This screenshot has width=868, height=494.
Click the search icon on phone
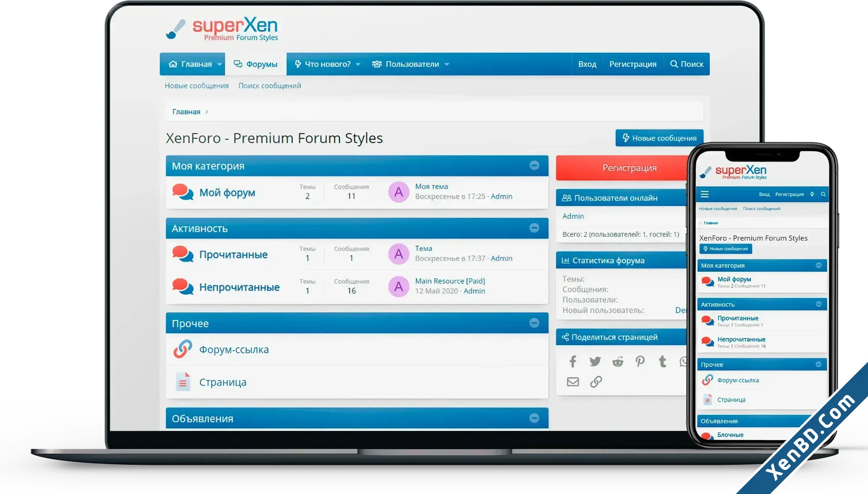point(823,194)
